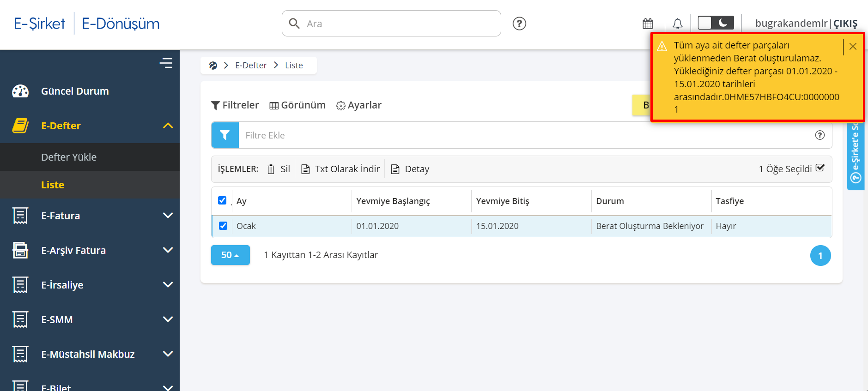868x391 pixels.
Task: Click the ÇIKIŞ logout link
Action: 845,24
